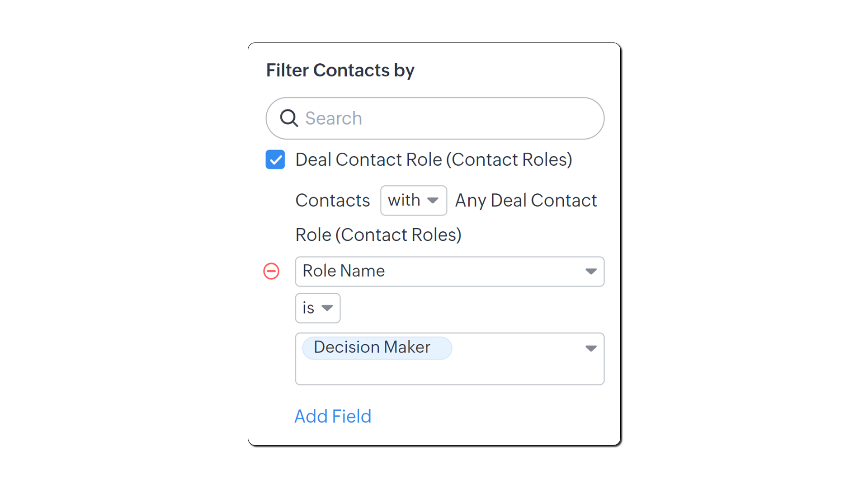Remove the Role Name criteria row
Screen dimensions: 868x488
pyautogui.click(x=271, y=271)
